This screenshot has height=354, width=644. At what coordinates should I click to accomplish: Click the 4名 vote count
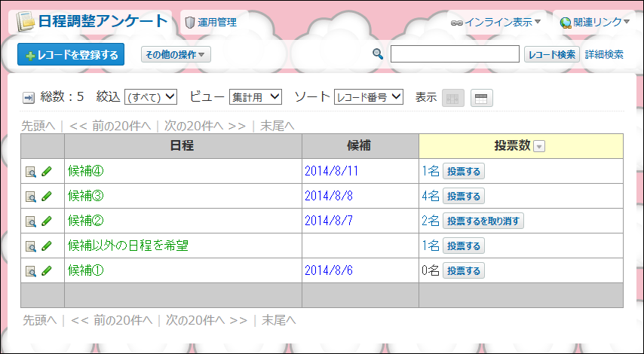pyautogui.click(x=431, y=196)
